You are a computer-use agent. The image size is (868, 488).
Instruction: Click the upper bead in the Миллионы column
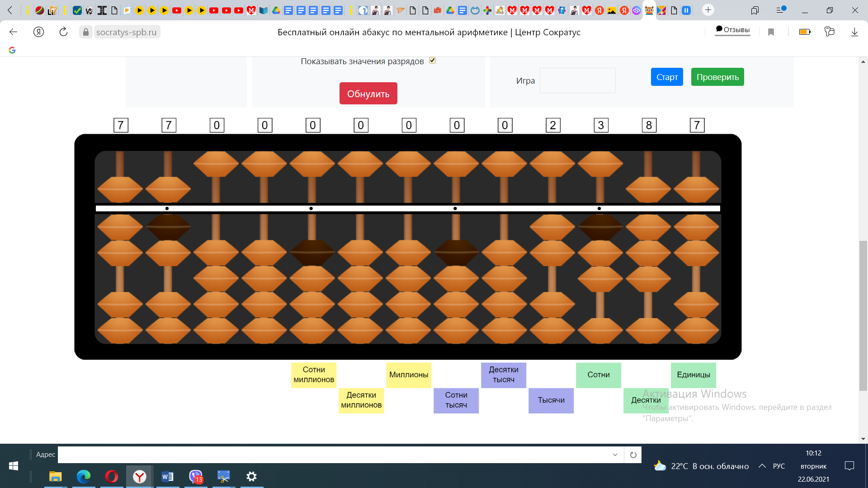(408, 164)
